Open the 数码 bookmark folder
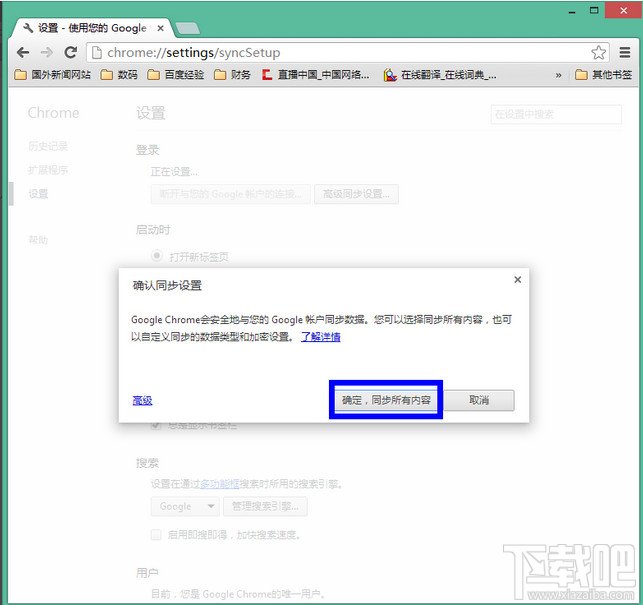Screen dimensions: 643x605 [119, 75]
